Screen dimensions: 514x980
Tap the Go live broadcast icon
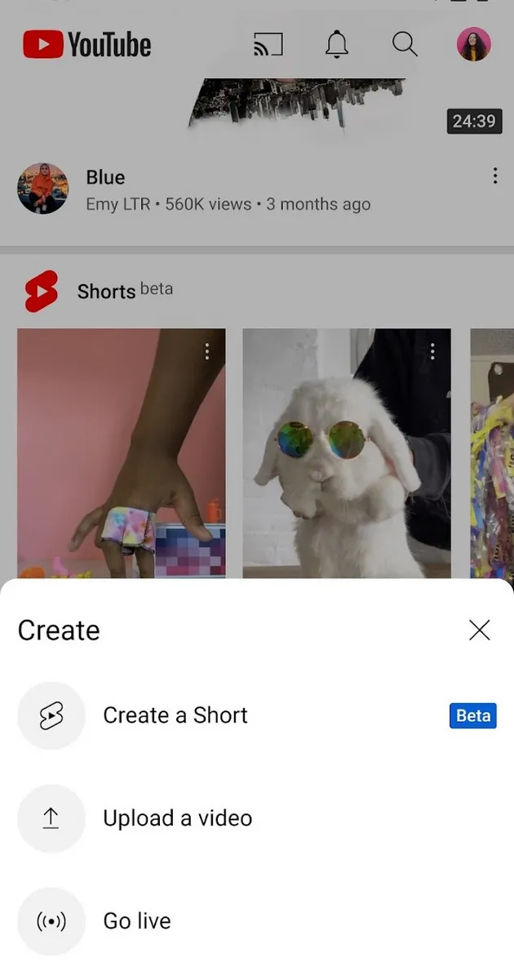[x=51, y=921]
